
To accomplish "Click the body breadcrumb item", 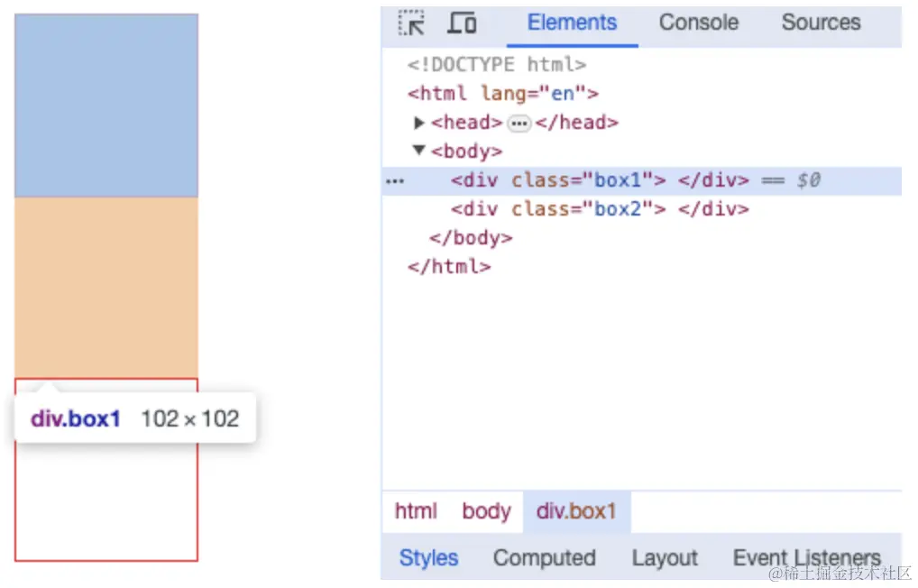I will pyautogui.click(x=486, y=511).
